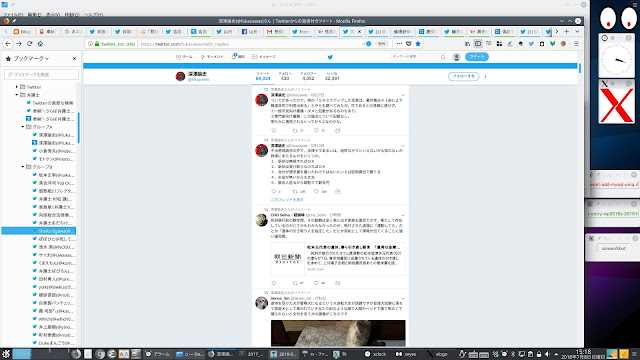Open the KDE application launcher
640x360 pixels.
tap(6, 354)
